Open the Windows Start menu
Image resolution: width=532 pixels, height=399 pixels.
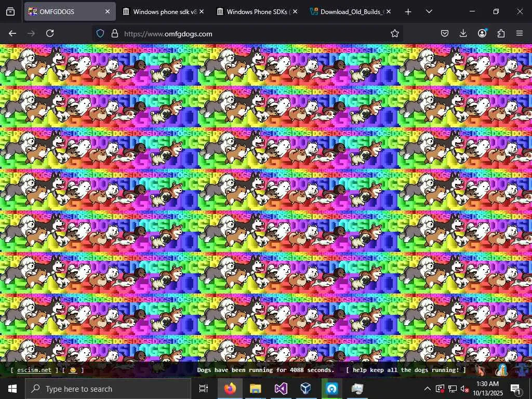(x=12, y=389)
